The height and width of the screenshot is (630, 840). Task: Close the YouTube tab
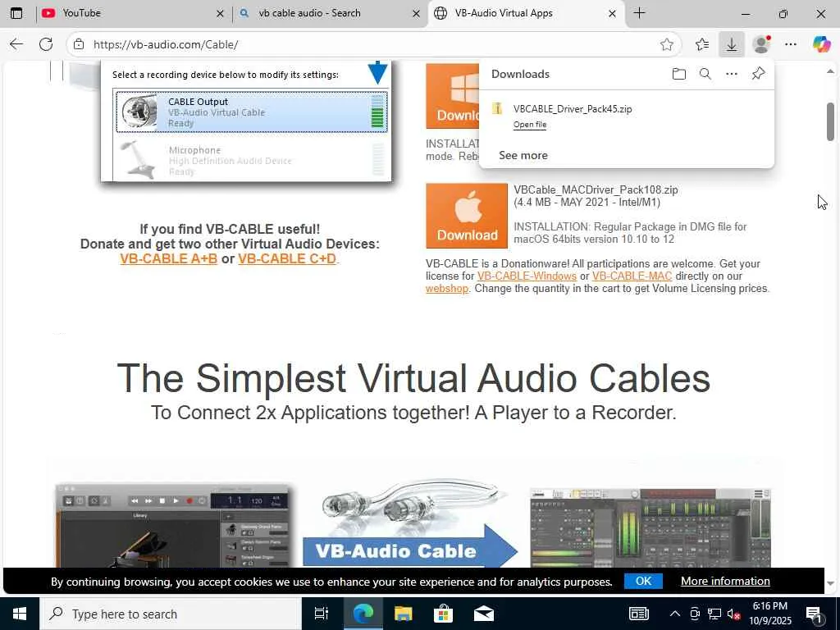pyautogui.click(x=220, y=14)
